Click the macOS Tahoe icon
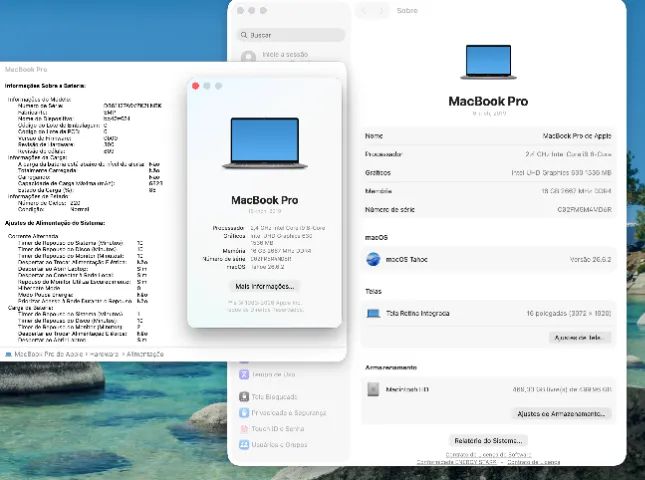645x480 pixels. pyautogui.click(x=373, y=259)
